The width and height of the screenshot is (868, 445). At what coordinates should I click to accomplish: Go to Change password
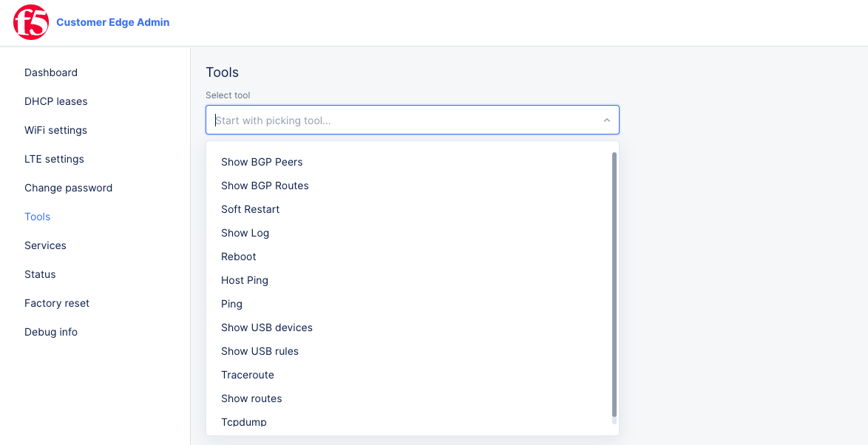tap(68, 188)
